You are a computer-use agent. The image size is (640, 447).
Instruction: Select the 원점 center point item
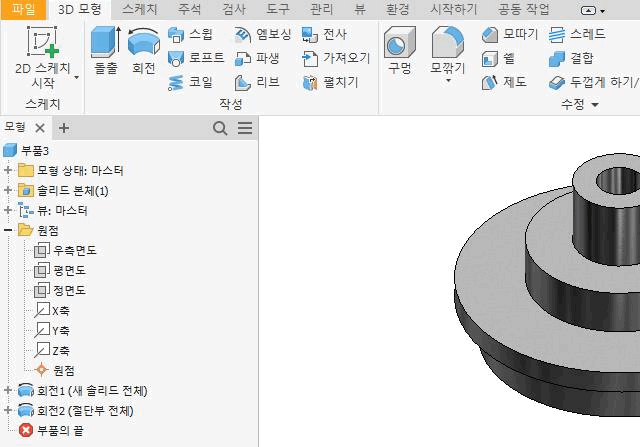click(54, 370)
